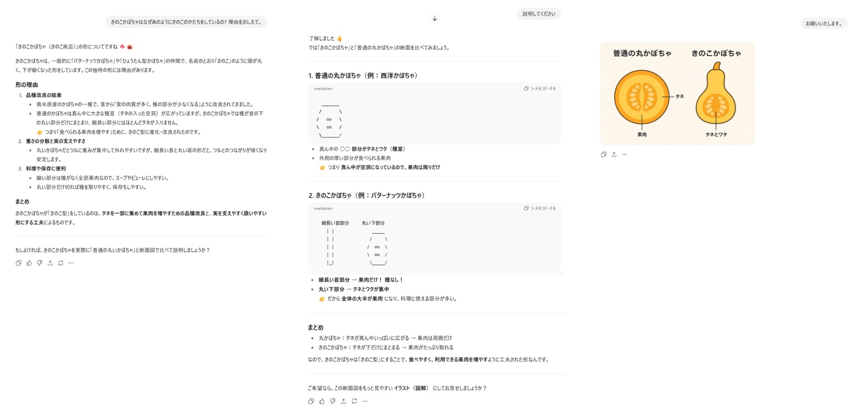This screenshot has width=868, height=413.
Task: Copy the first response in the left conversation
Action: click(x=19, y=263)
